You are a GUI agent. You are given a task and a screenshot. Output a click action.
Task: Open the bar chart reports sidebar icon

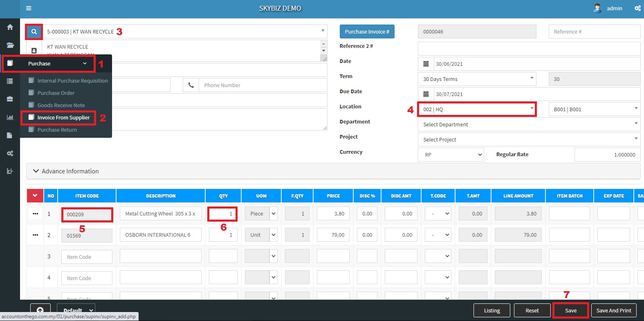[x=10, y=117]
